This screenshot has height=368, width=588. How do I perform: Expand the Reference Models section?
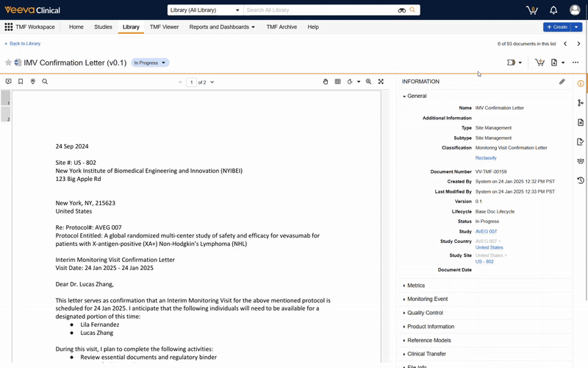click(x=427, y=341)
